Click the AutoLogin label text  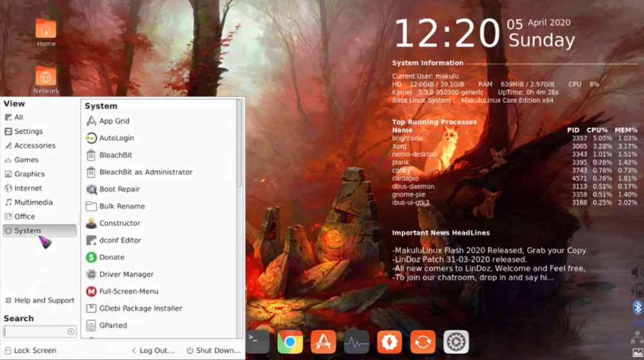117,138
